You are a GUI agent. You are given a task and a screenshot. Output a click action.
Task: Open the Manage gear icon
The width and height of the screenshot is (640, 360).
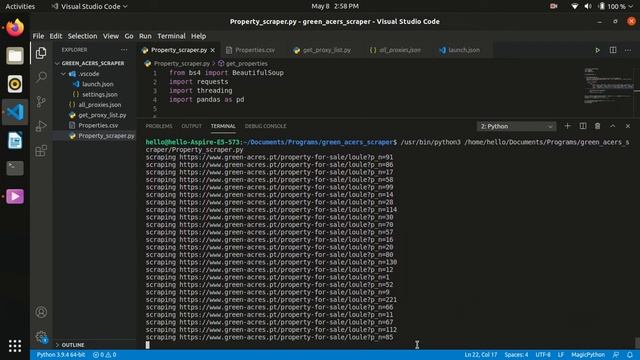(x=41, y=337)
